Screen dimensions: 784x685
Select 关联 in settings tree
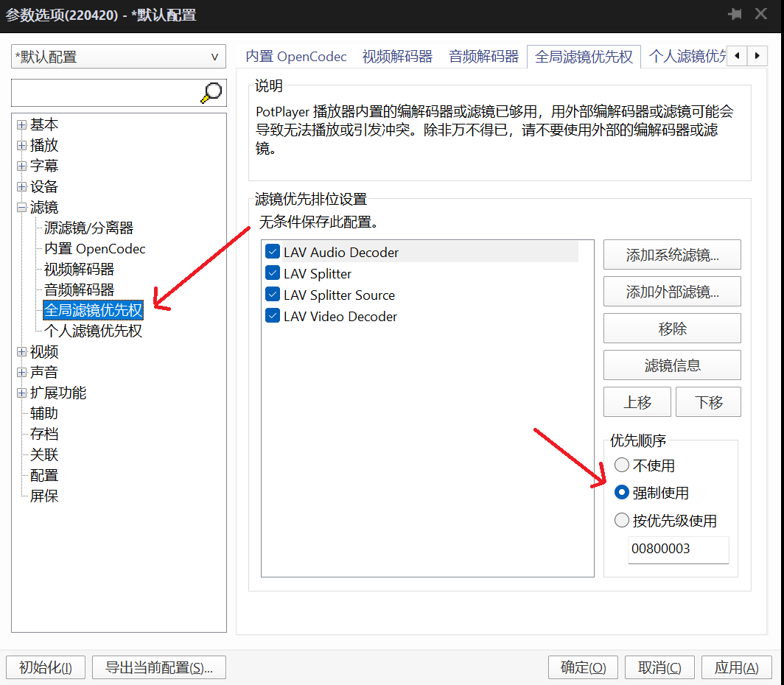tap(44, 454)
